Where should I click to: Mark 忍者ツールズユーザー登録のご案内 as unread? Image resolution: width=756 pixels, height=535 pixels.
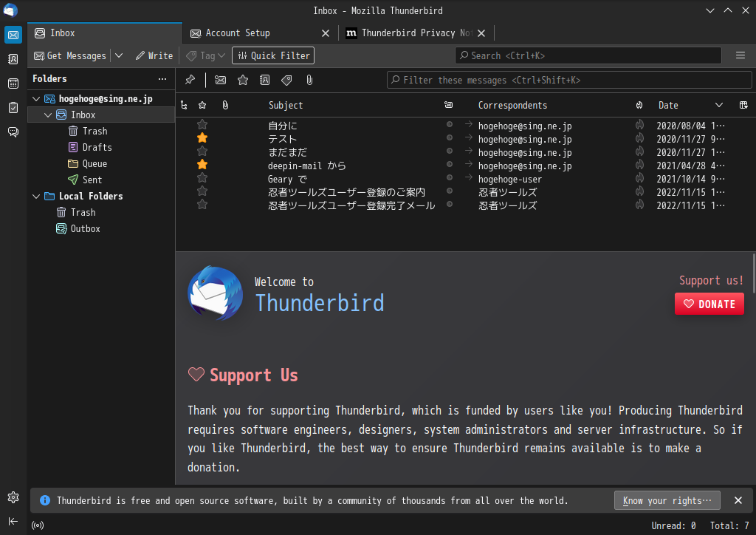(450, 191)
